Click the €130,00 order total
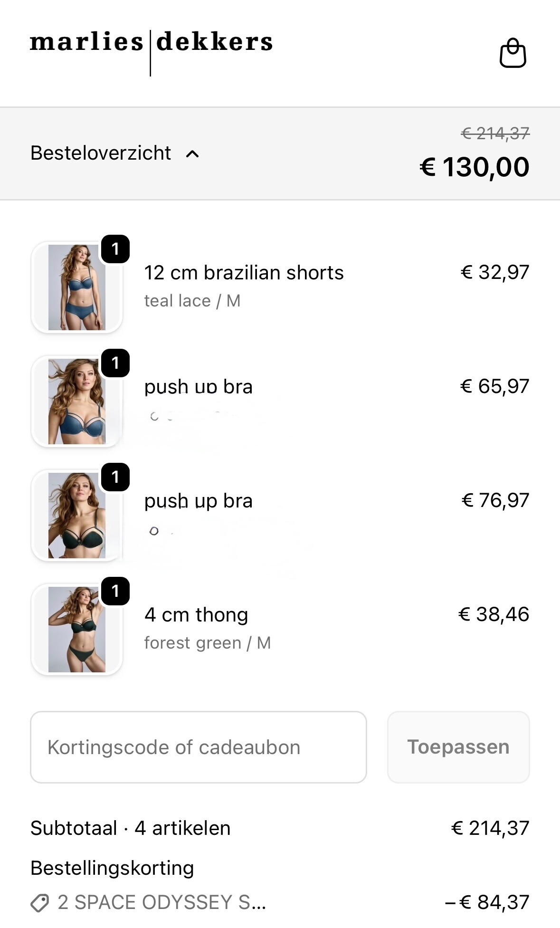 [475, 167]
